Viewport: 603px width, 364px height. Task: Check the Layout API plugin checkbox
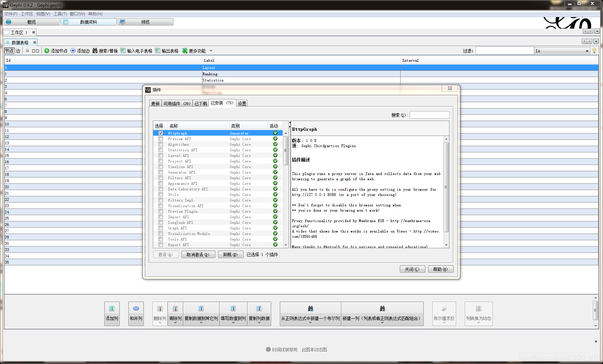pos(161,156)
